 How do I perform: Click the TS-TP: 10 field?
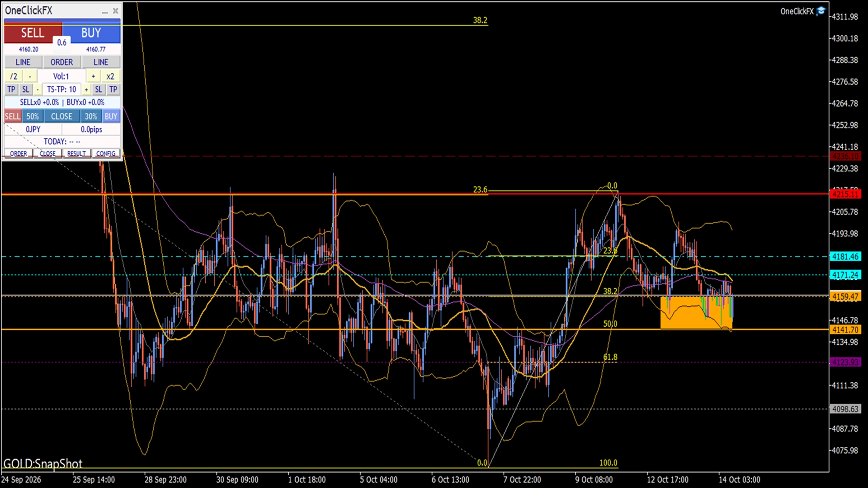[62, 89]
